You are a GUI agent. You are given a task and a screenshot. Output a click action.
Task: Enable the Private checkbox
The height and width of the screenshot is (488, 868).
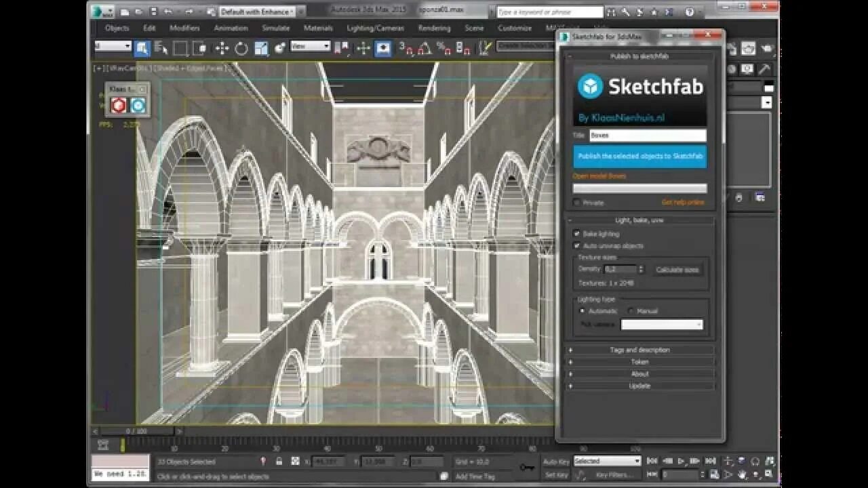pyautogui.click(x=576, y=202)
